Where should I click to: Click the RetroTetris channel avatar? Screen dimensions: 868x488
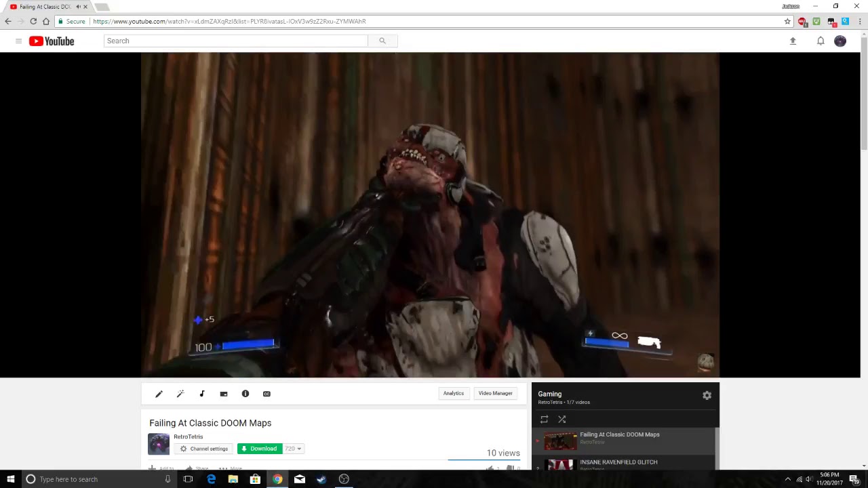[159, 444]
